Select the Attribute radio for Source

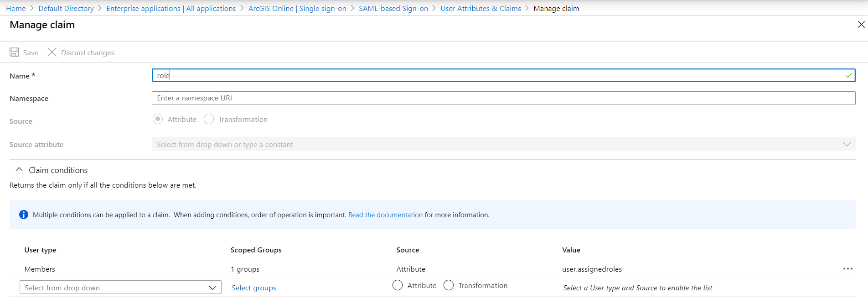coord(158,119)
